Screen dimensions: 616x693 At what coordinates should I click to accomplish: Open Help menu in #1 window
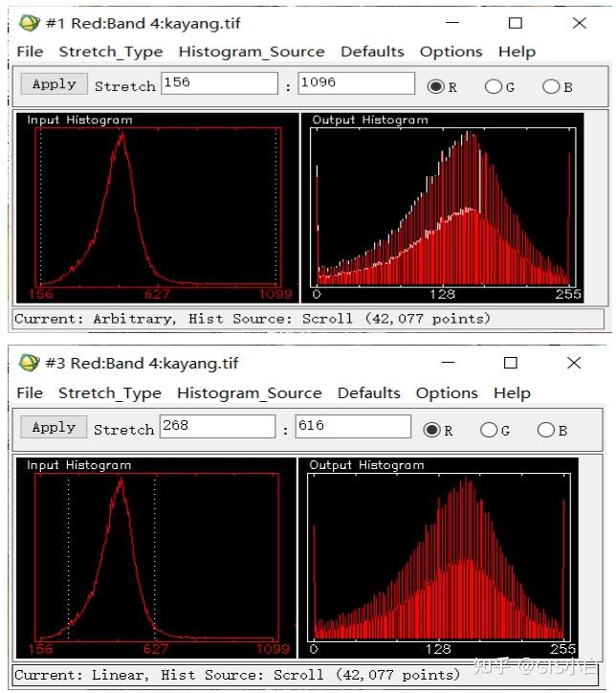(x=517, y=52)
